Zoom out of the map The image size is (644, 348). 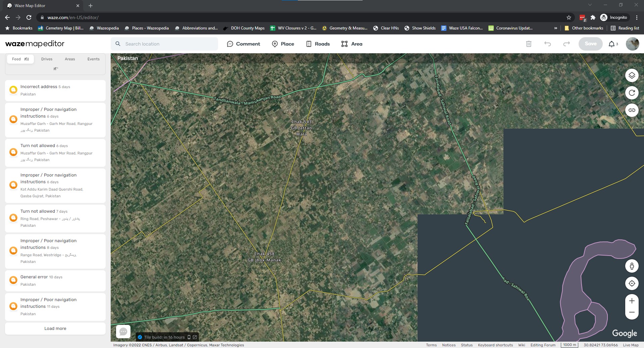tap(632, 312)
